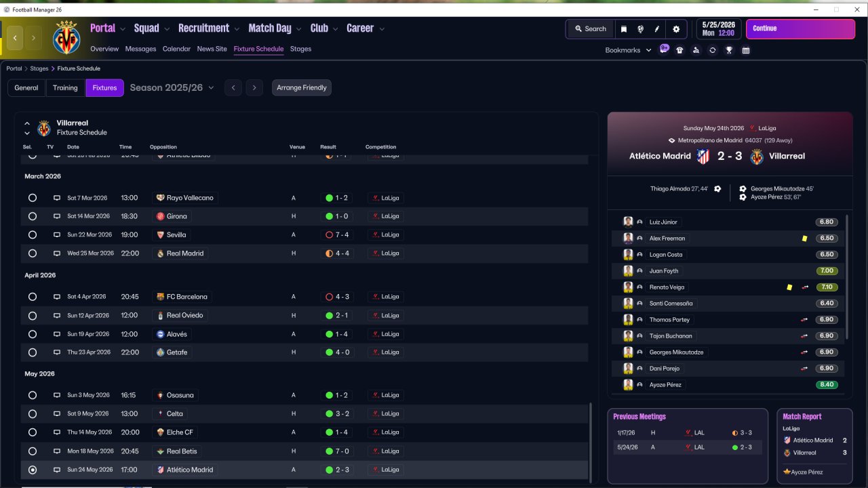Click goal icon beside Thiago Almada
Image resolution: width=868 pixels, height=488 pixels.
[x=717, y=188]
